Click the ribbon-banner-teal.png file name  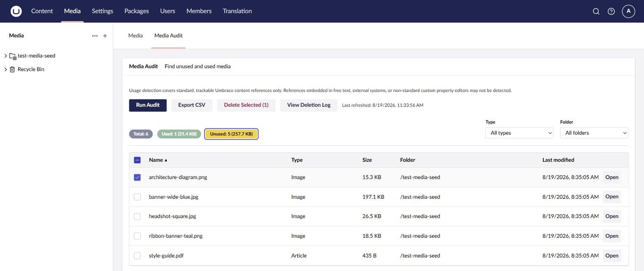(x=176, y=236)
